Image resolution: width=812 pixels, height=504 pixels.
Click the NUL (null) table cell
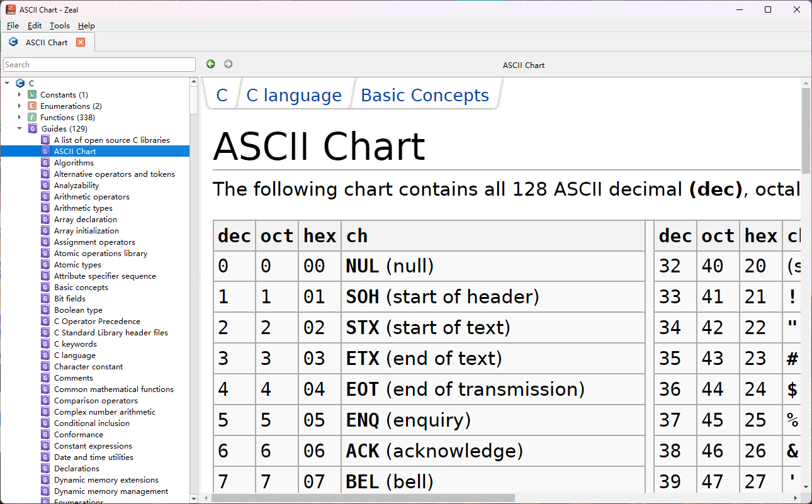click(x=493, y=266)
